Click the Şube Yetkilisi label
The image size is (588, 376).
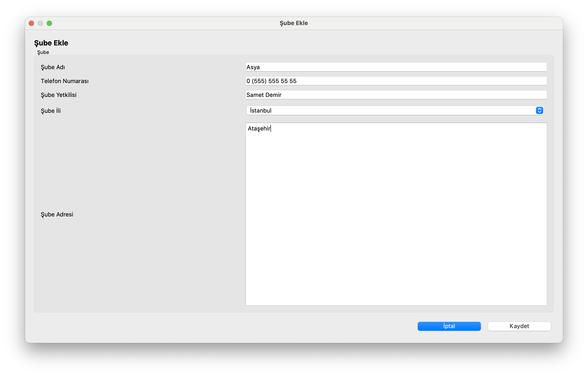(58, 95)
